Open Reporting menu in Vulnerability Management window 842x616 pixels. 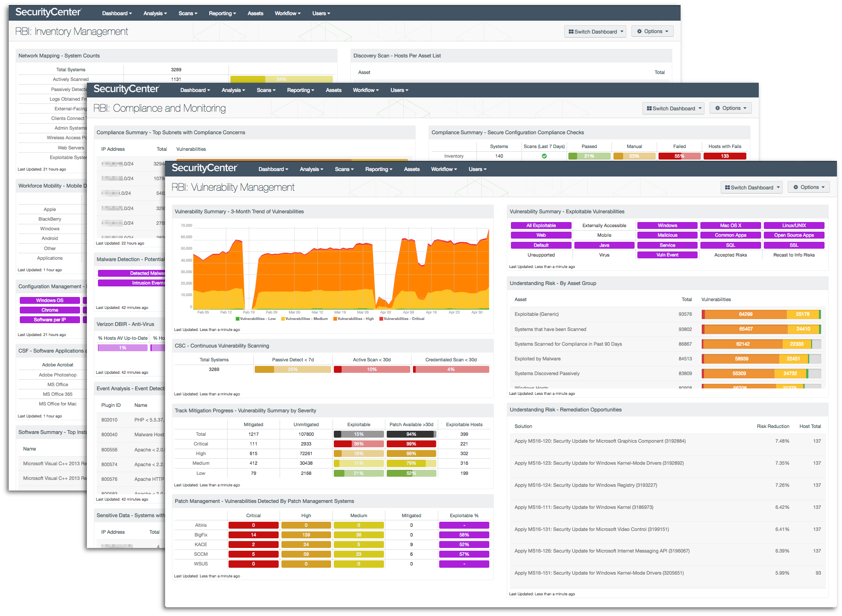(378, 169)
